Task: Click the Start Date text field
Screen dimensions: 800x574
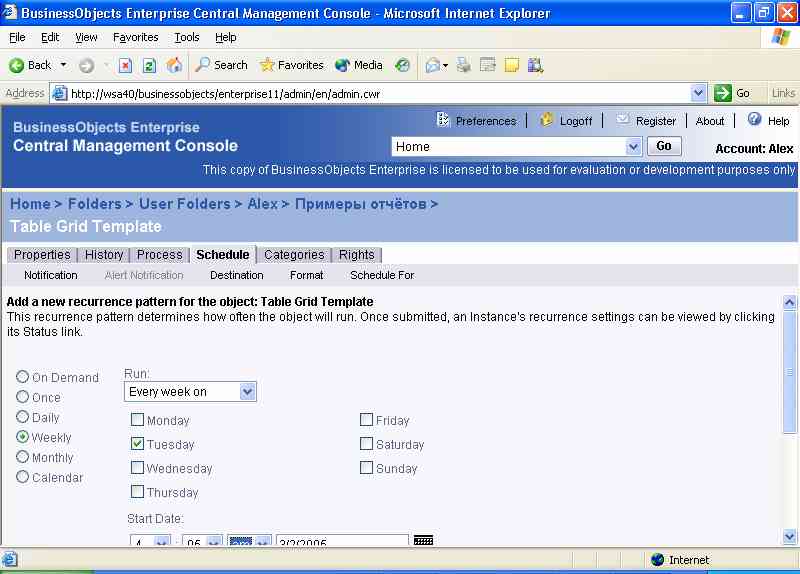Action: [341, 542]
